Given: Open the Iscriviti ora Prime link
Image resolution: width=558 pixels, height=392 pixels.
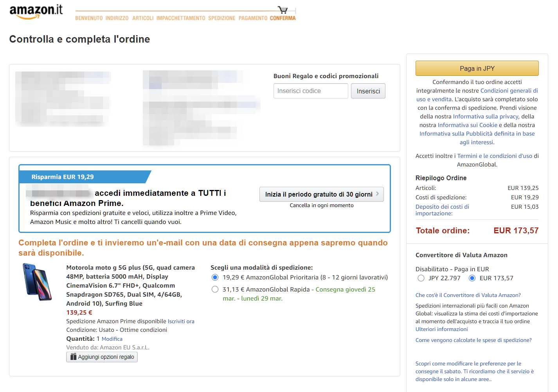Looking at the screenshot, I should click(x=181, y=321).
